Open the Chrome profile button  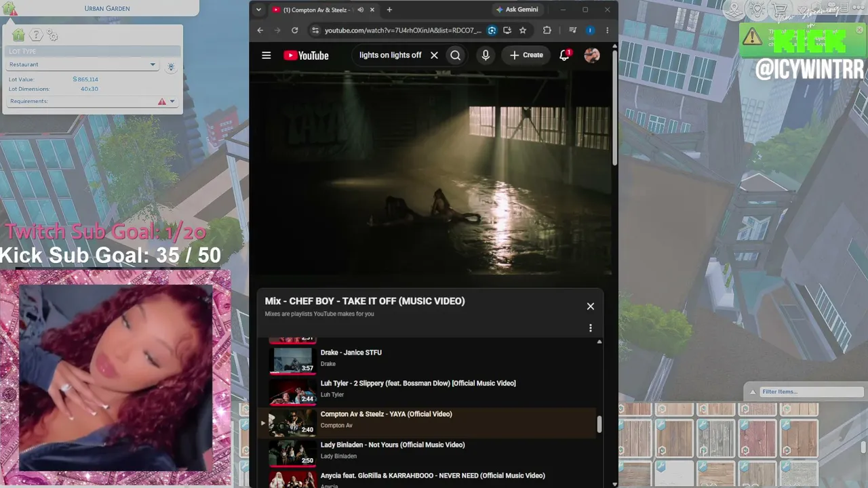point(590,30)
